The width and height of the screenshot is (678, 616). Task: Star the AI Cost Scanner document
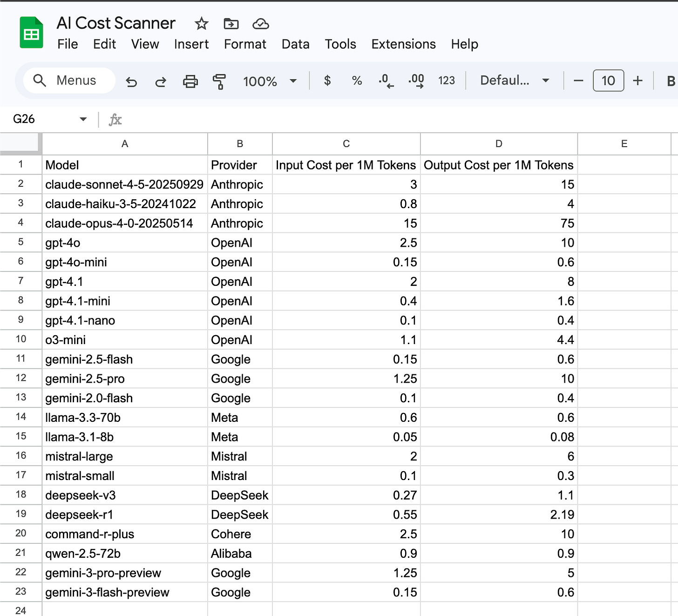click(202, 23)
